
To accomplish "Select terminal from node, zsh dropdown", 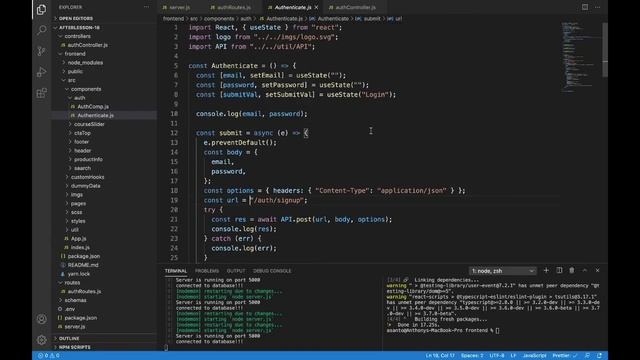I will coord(502,271).
